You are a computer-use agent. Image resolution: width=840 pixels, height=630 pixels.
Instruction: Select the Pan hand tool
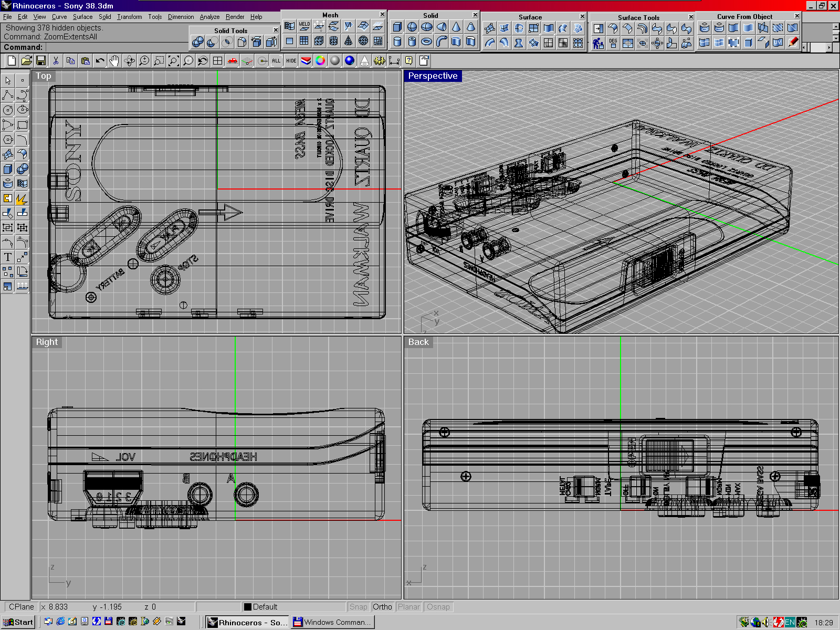(x=114, y=61)
